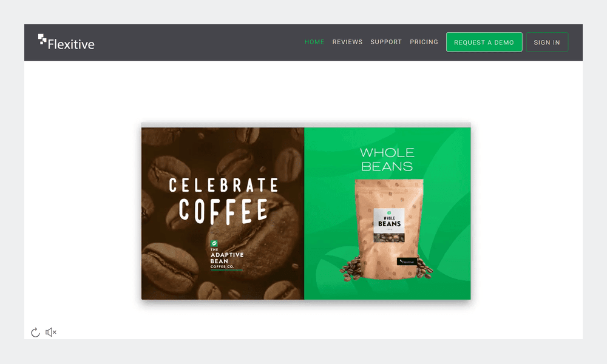The height and width of the screenshot is (364, 607).
Task: Click the SIGN IN button
Action: tap(547, 42)
